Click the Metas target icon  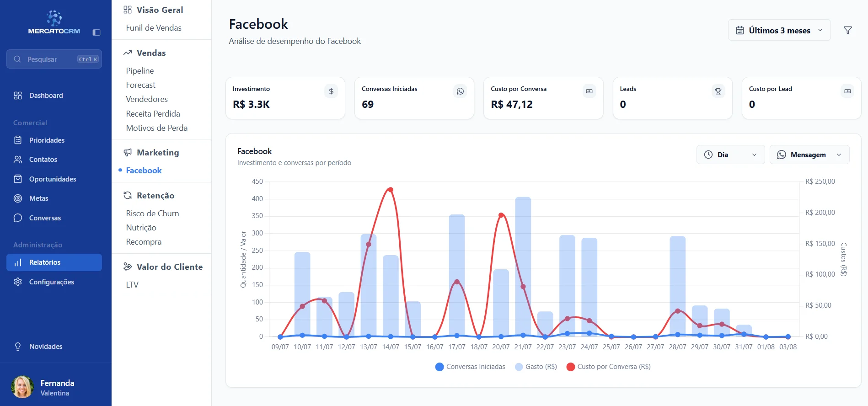point(18,198)
